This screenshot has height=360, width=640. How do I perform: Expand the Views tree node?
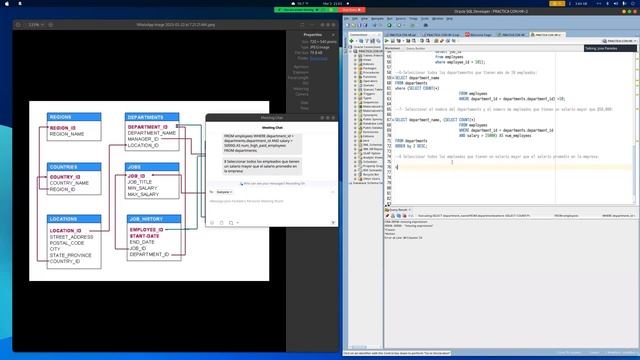[356, 60]
